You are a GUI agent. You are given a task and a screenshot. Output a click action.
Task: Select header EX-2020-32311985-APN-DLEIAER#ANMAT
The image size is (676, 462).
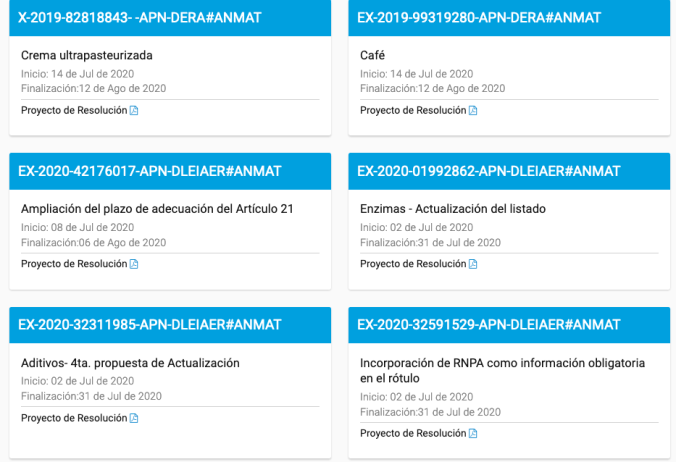point(170,325)
